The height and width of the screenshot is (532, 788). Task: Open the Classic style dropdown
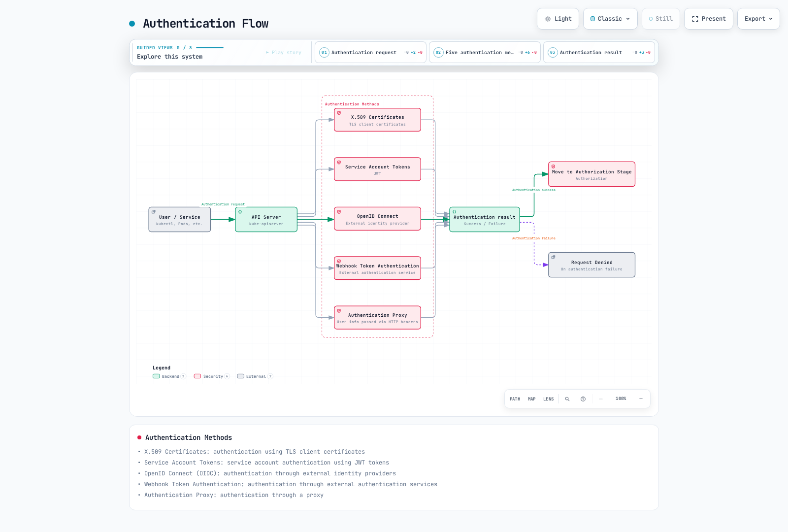coord(610,19)
